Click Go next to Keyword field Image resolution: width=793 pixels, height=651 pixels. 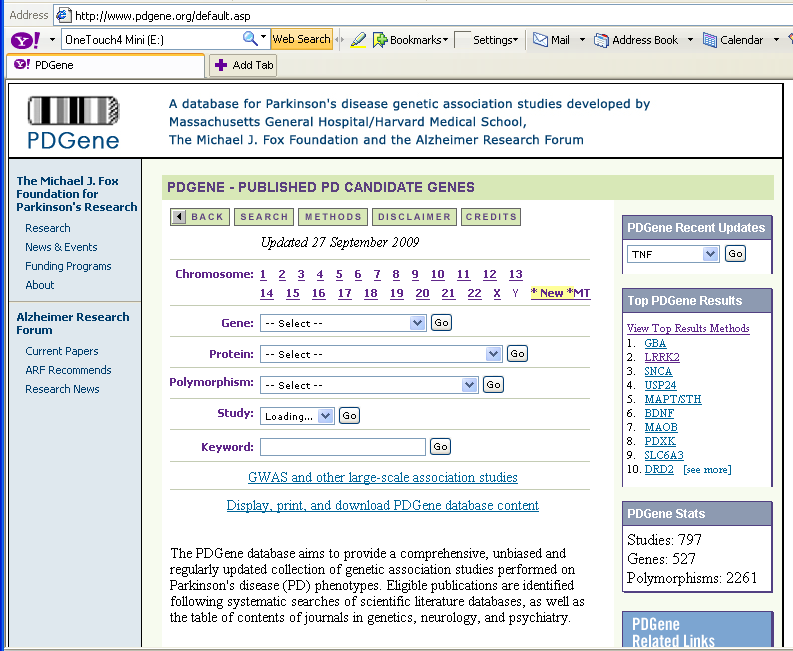coord(440,447)
